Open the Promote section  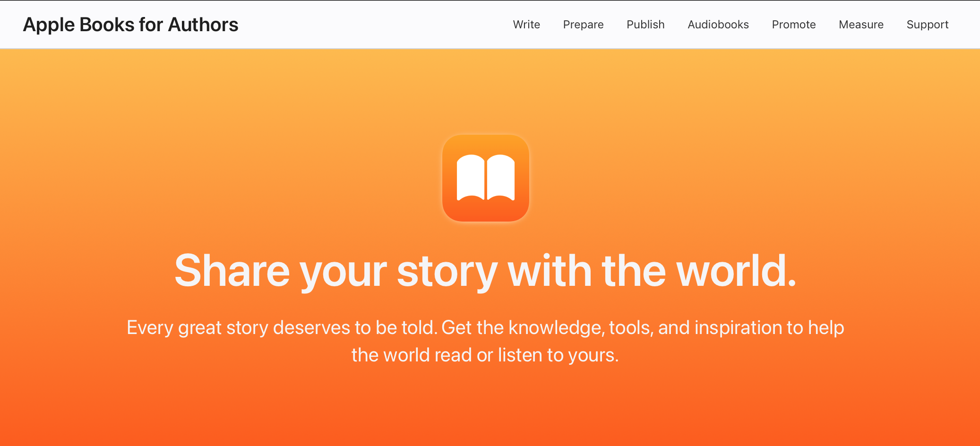pyautogui.click(x=794, y=25)
